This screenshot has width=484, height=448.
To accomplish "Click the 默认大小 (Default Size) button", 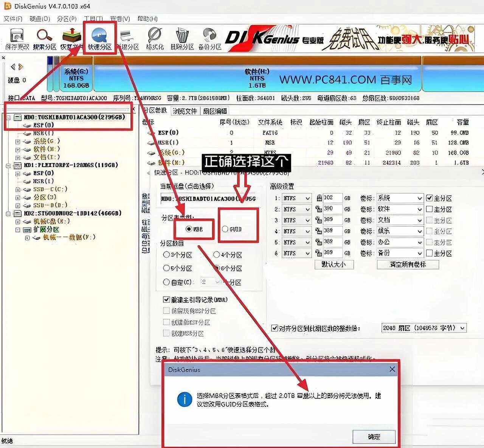I will coord(334,265).
